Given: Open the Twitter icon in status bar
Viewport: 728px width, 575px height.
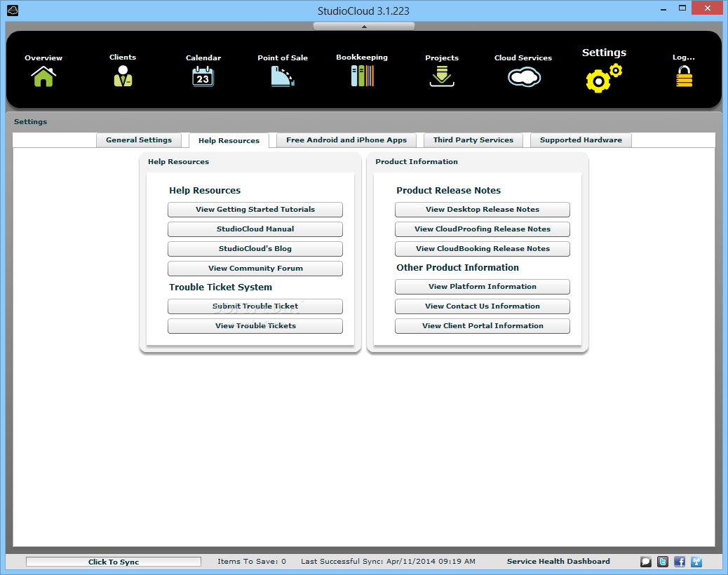Looking at the screenshot, I should (663, 562).
